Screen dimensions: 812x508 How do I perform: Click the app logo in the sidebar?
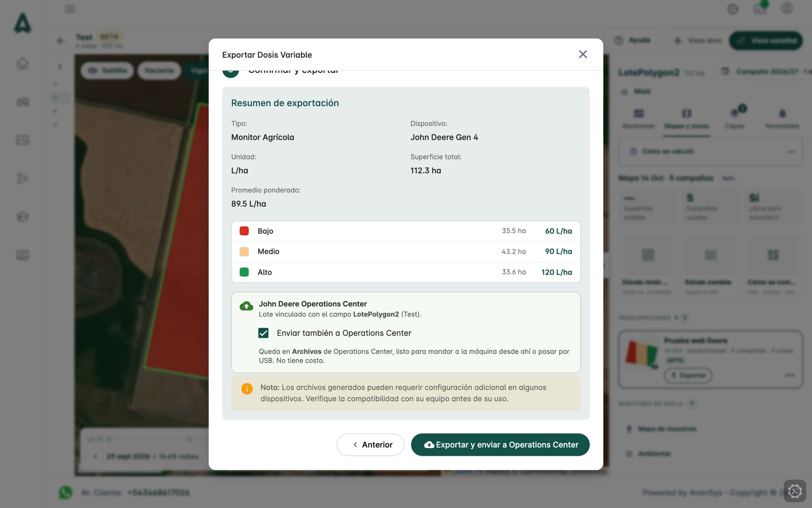22,23
